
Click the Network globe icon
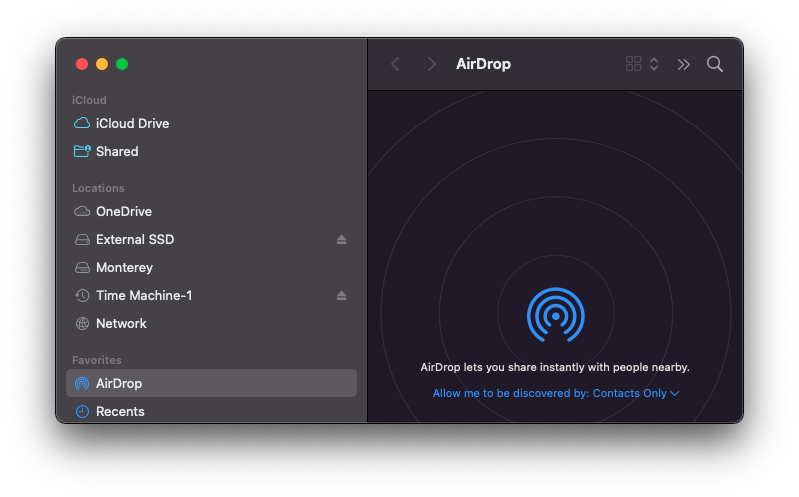click(x=82, y=324)
